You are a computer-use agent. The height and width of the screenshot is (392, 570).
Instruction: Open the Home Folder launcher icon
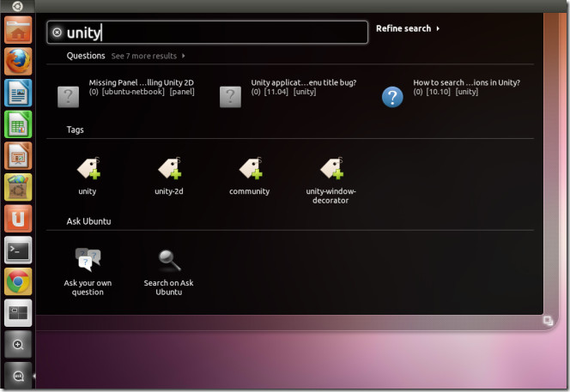tap(18, 30)
